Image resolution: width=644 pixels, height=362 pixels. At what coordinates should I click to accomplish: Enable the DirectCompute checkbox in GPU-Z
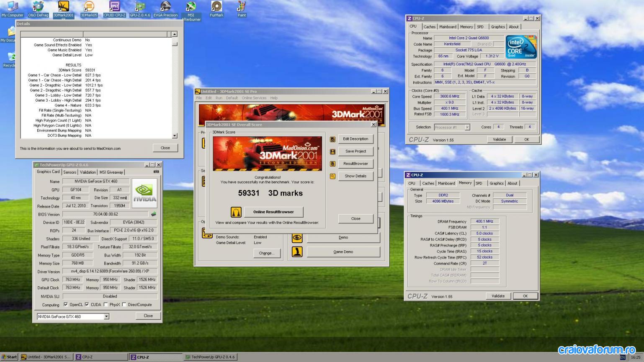(x=124, y=305)
